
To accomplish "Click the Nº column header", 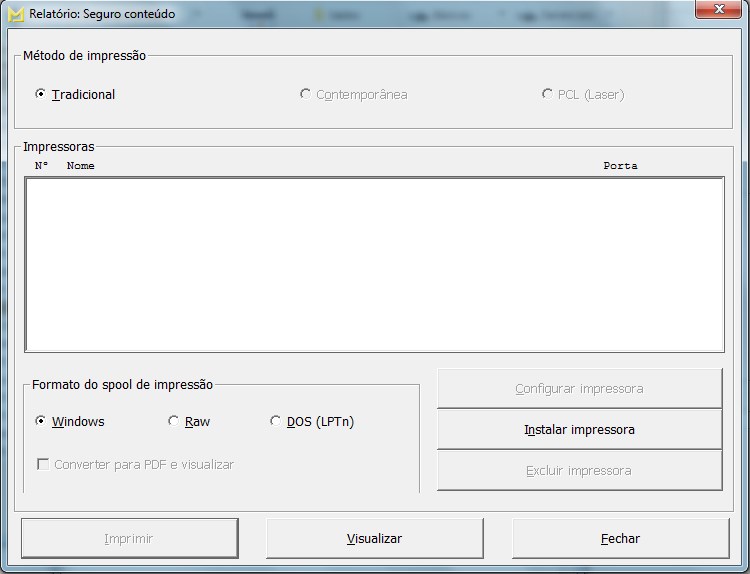I will 41,166.
